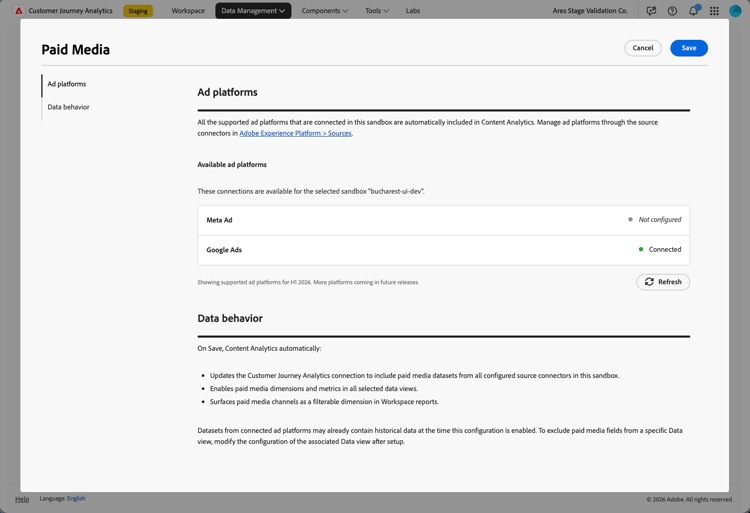Open the Data Management dropdown menu

(x=253, y=11)
